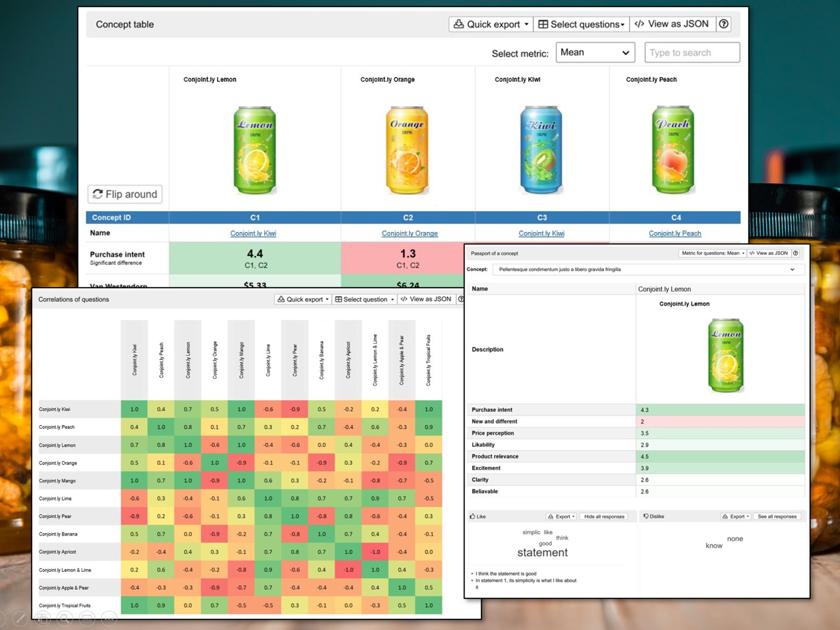
Task: Click the Lemon can image in Concept table
Action: pyautogui.click(x=255, y=150)
